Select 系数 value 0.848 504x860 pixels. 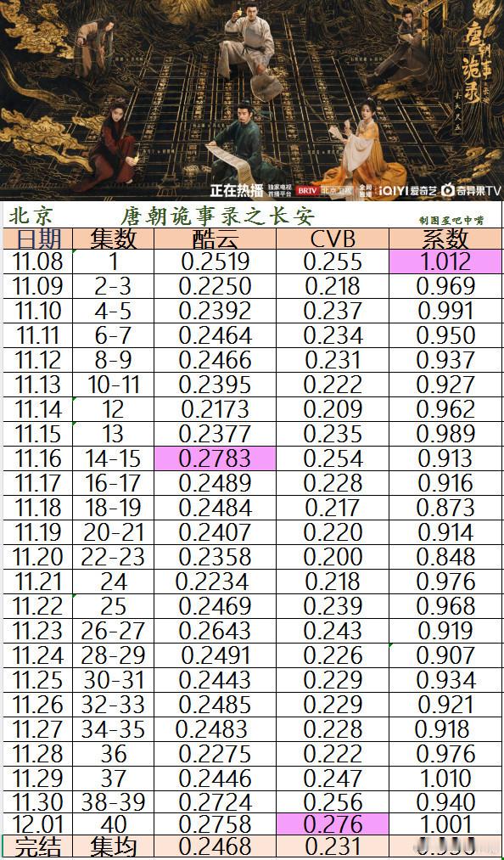pos(445,557)
